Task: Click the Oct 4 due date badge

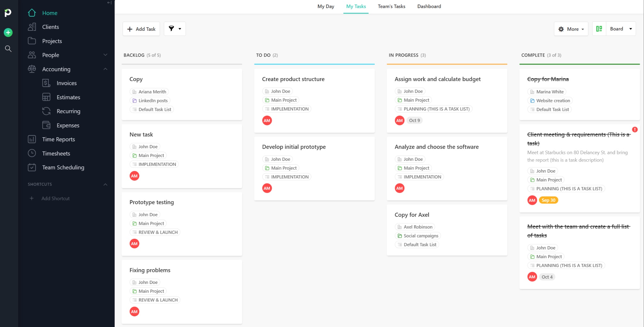Action: coord(547,277)
